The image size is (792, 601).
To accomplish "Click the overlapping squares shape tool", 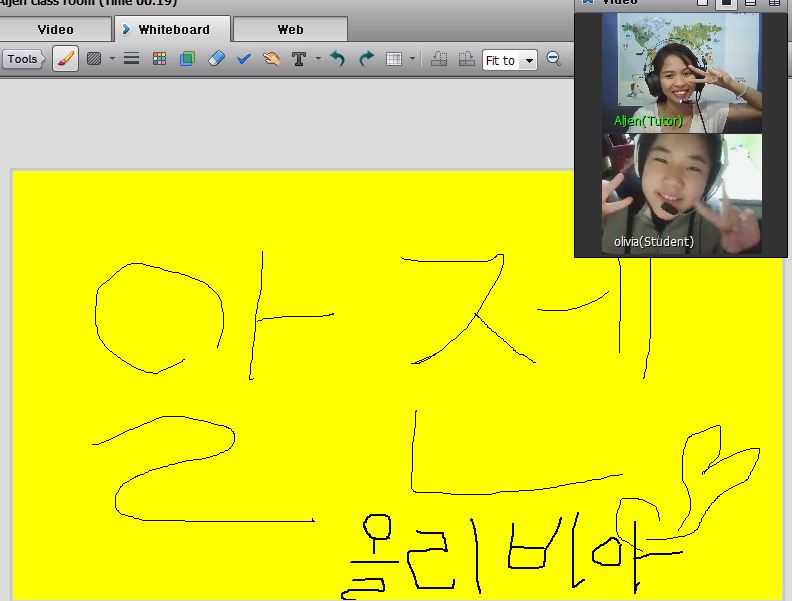I will (187, 59).
